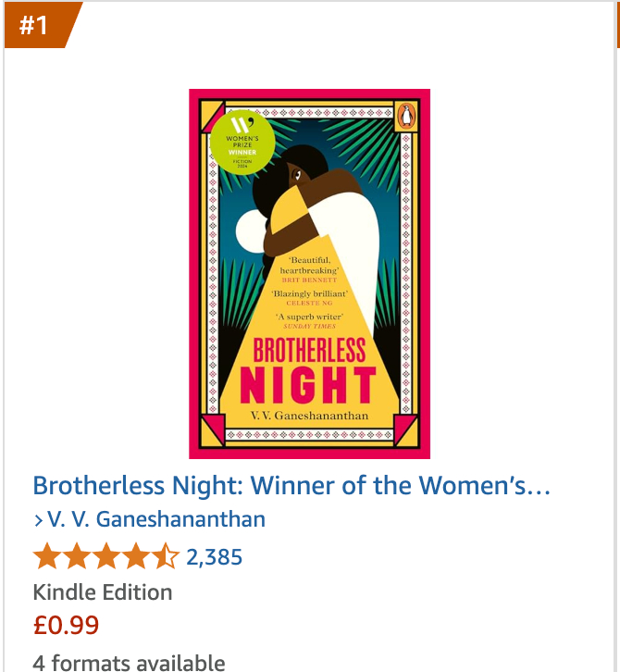Open the V. V. Ganeshananthan author link

155,519
